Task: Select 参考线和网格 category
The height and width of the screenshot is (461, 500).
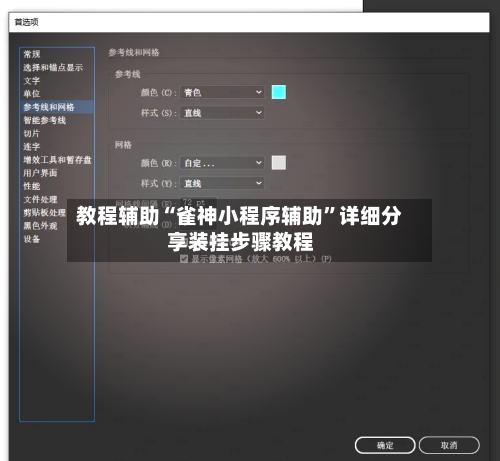Action: coord(57,107)
